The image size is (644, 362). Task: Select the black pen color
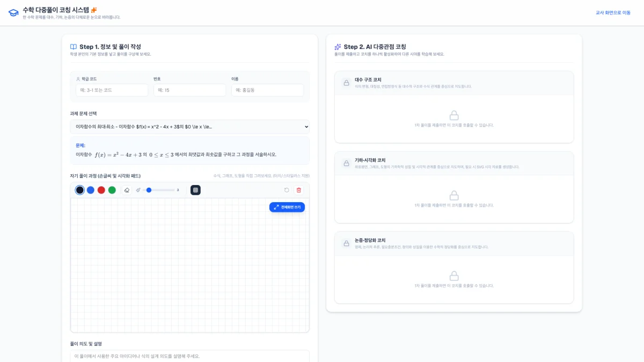(x=80, y=190)
